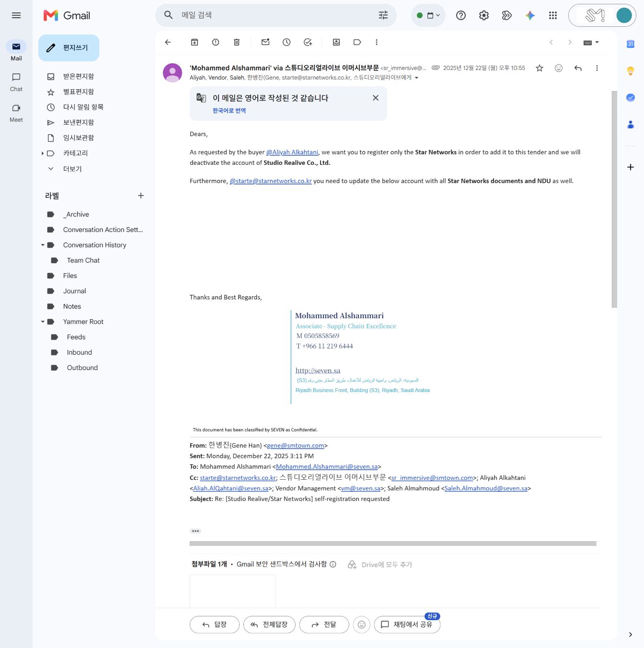The height and width of the screenshot is (648, 644).
Task: Open the @Aliyah Alkahtani mention link
Action: pyautogui.click(x=292, y=152)
